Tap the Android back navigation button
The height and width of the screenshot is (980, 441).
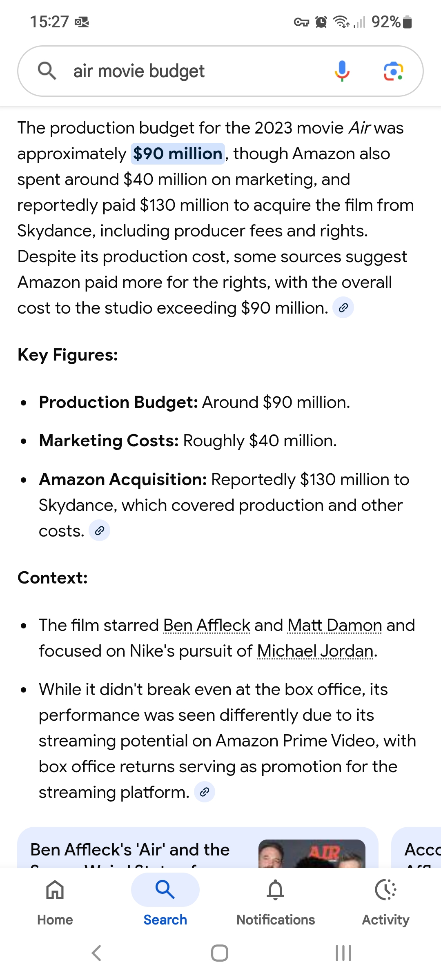click(x=96, y=953)
